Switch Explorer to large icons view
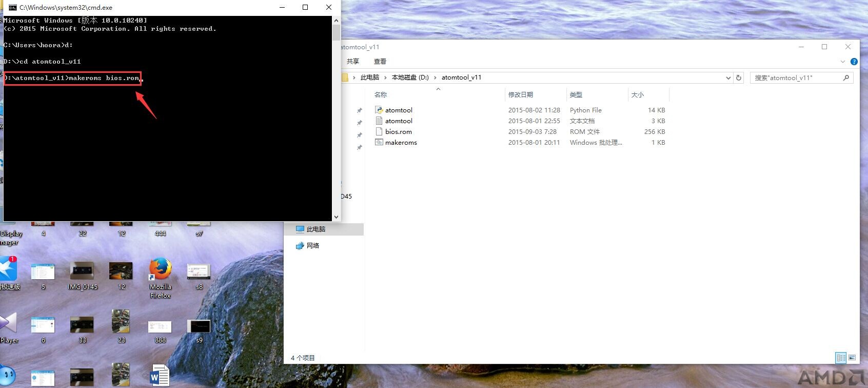 point(852,357)
